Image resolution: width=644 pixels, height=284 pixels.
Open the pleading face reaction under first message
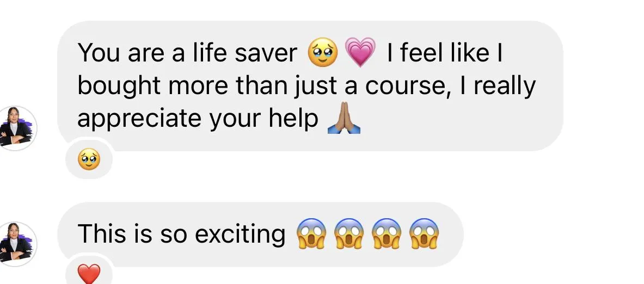tap(89, 160)
